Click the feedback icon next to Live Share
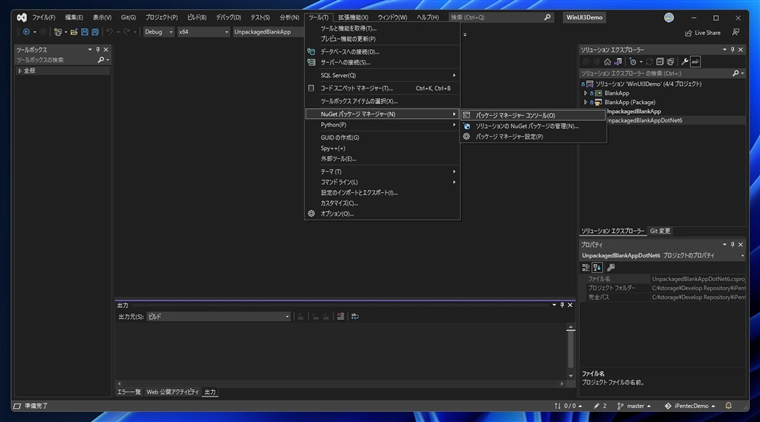 click(736, 32)
